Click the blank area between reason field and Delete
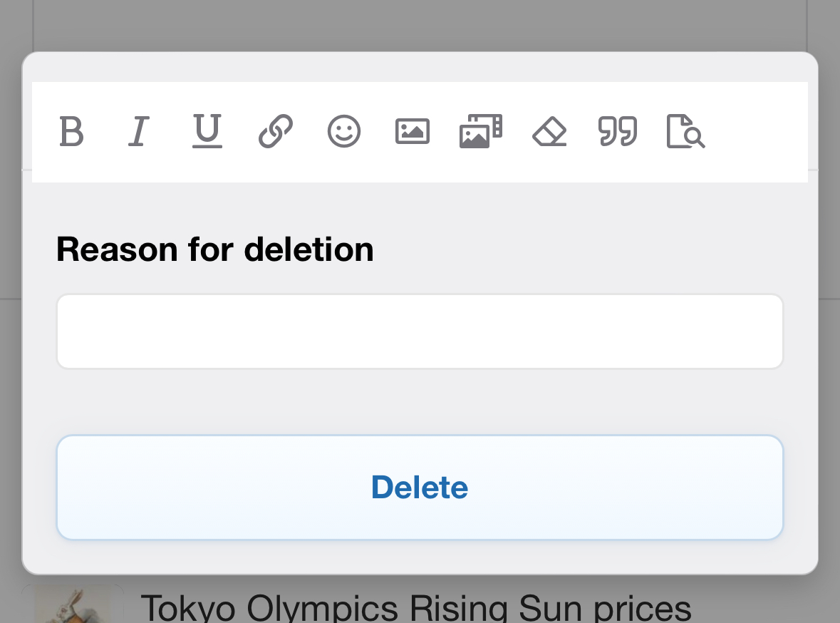Image resolution: width=840 pixels, height=623 pixels. [420, 402]
